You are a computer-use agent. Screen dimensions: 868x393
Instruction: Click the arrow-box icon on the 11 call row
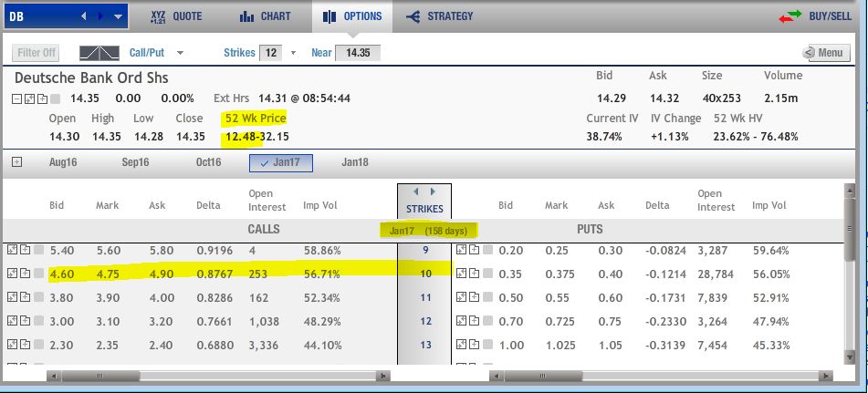[12, 297]
